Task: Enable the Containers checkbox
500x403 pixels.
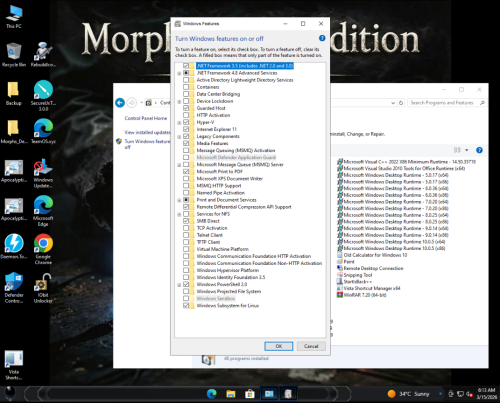Action: (186, 87)
